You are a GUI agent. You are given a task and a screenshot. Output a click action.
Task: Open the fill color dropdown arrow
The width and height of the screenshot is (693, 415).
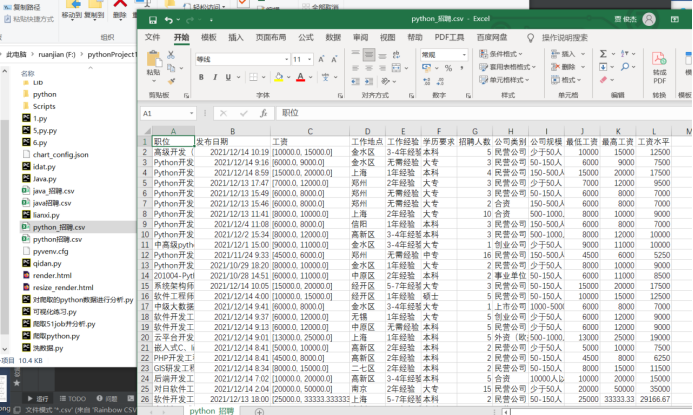click(x=289, y=77)
